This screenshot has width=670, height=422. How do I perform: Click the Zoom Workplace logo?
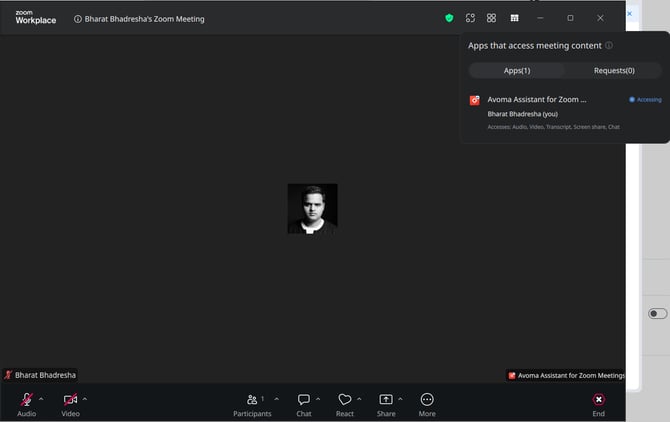35,18
